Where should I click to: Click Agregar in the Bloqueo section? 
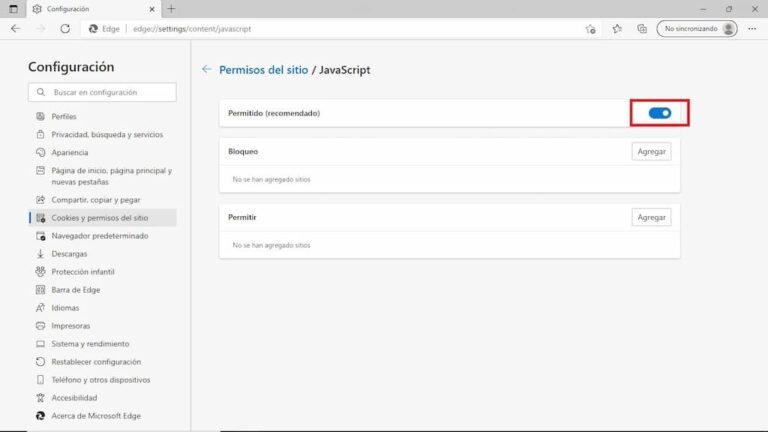pyautogui.click(x=651, y=151)
